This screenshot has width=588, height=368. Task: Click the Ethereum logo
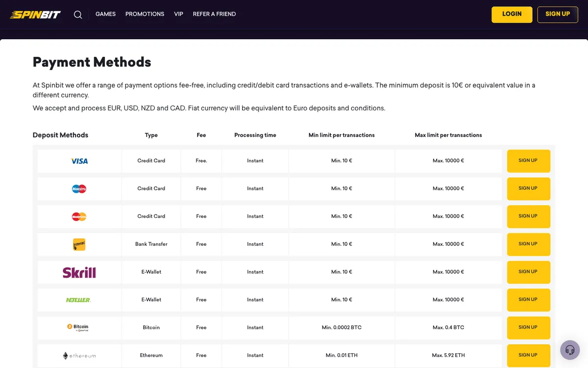79,355
